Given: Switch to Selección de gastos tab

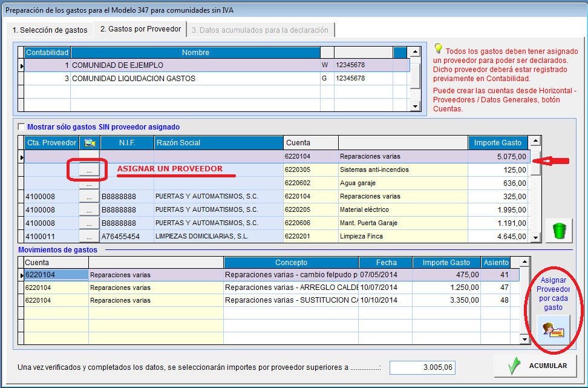Looking at the screenshot, I should click(x=50, y=30).
